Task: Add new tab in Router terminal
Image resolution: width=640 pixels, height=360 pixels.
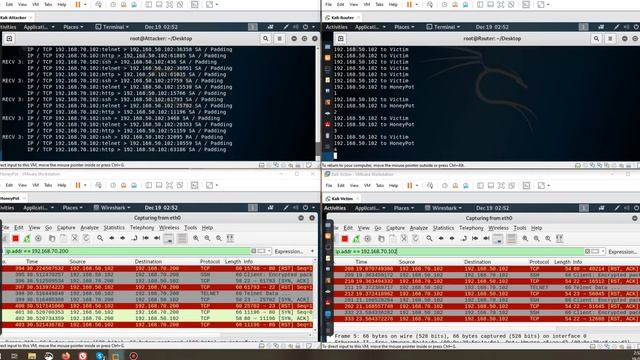Action: click(x=340, y=38)
